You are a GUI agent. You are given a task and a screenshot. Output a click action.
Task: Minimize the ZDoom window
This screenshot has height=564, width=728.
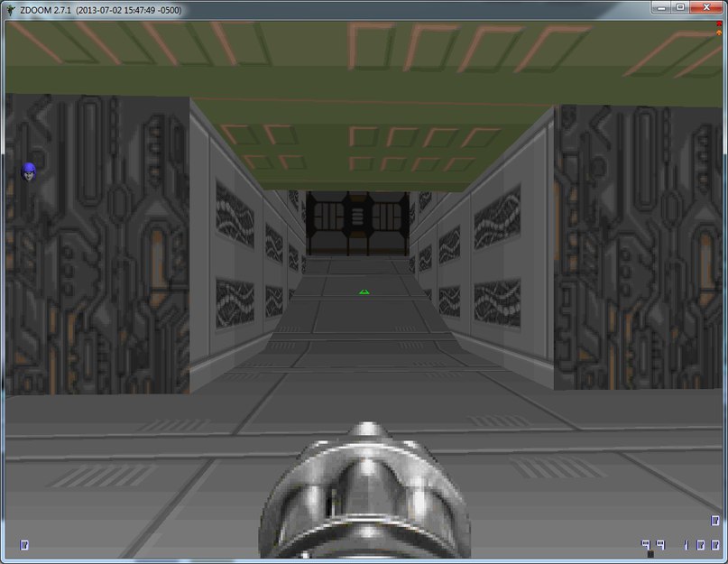[661, 7]
